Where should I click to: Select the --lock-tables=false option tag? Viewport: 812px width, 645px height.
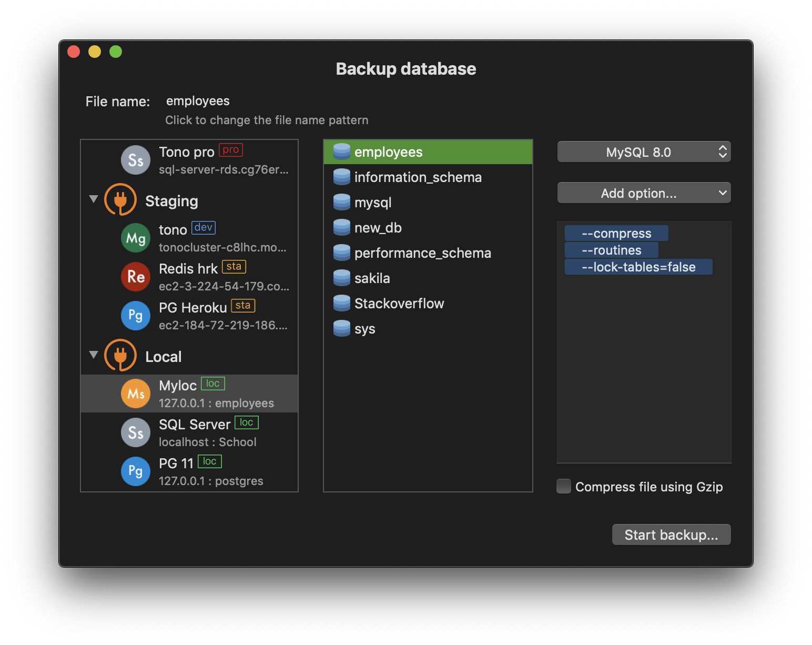tap(638, 267)
